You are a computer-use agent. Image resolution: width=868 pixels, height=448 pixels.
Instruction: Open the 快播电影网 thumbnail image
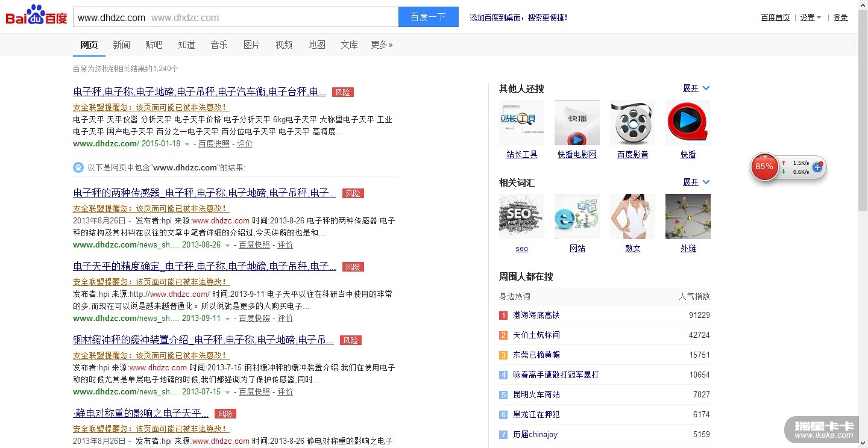point(577,123)
